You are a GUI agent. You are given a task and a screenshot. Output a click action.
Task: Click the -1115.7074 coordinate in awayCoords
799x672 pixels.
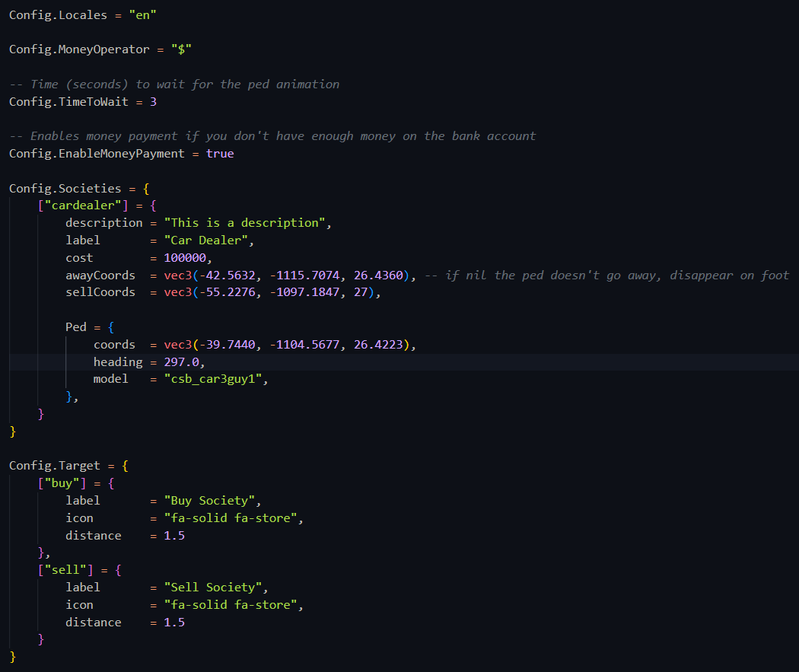(x=304, y=275)
